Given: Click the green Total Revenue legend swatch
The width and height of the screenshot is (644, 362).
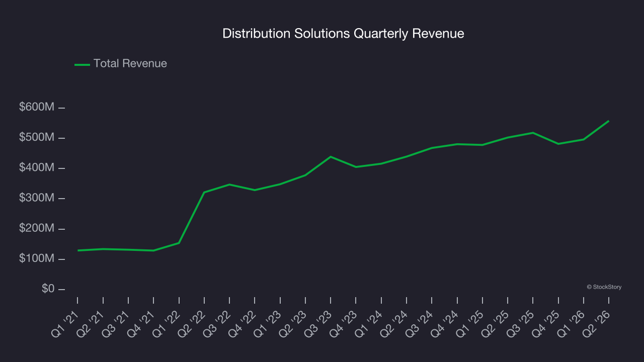Looking at the screenshot, I should coord(82,64).
